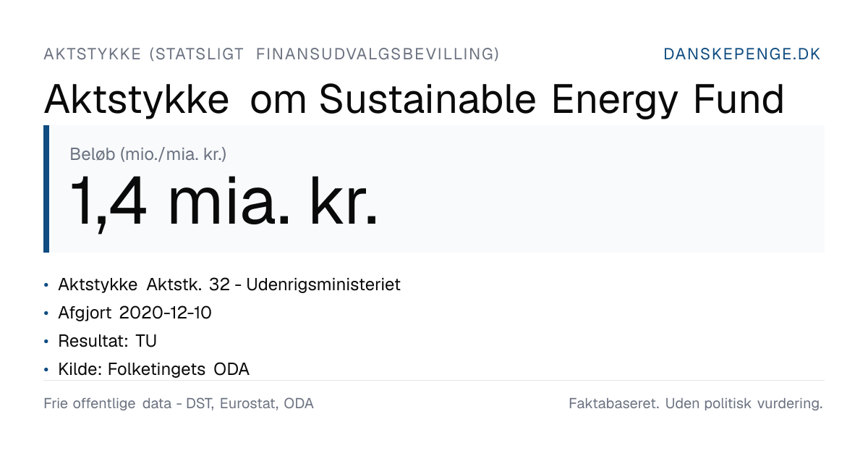Click the word Udenrigsministeriet
The width and height of the screenshot is (868, 456).
click(323, 284)
